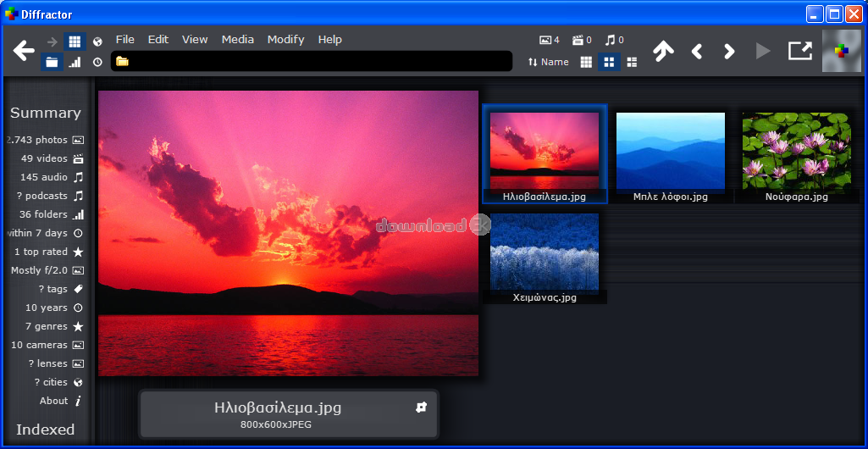Click the bar chart icon in toolbar
Screen dimensions: 868x449
click(75, 62)
